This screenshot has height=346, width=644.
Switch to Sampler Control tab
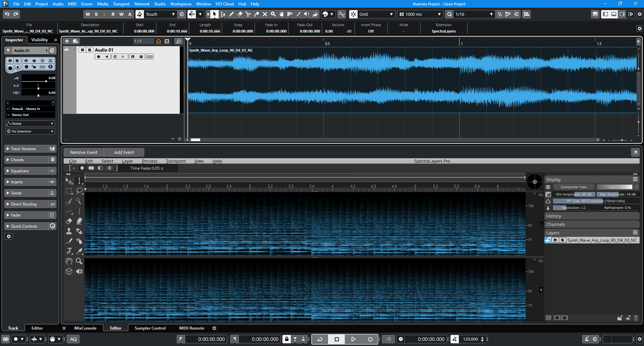click(x=150, y=328)
